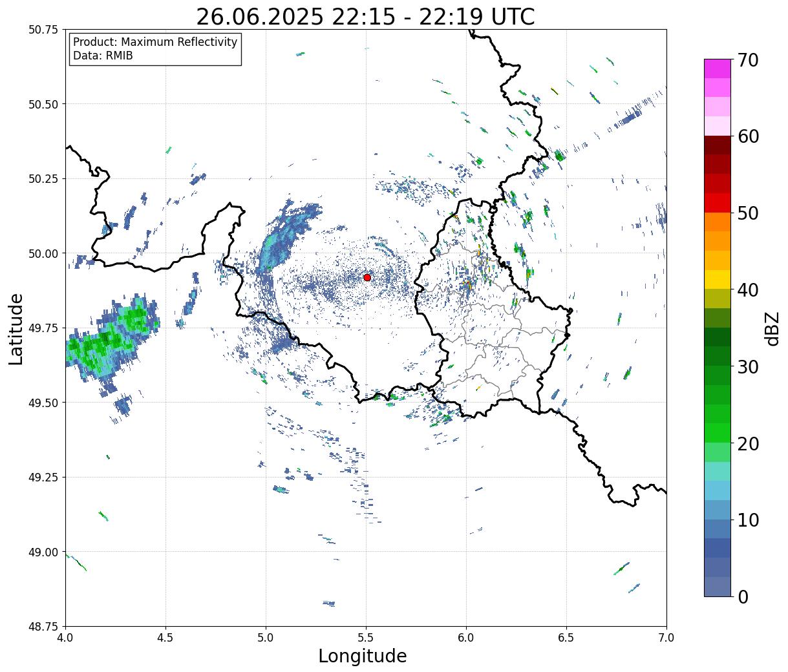Click the colorbar tick label 30
The width and height of the screenshot is (788, 672).
(x=747, y=366)
